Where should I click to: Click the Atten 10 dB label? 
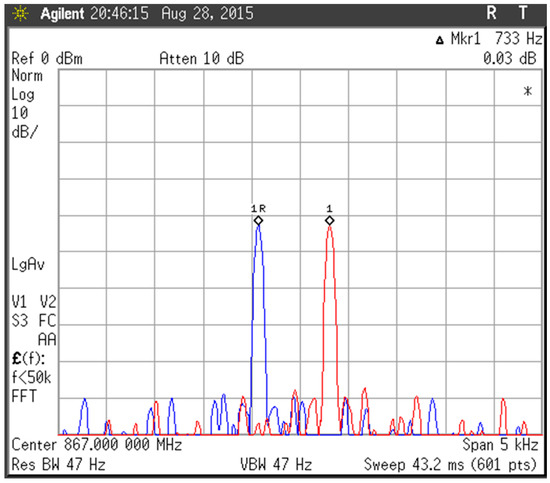[x=201, y=58]
